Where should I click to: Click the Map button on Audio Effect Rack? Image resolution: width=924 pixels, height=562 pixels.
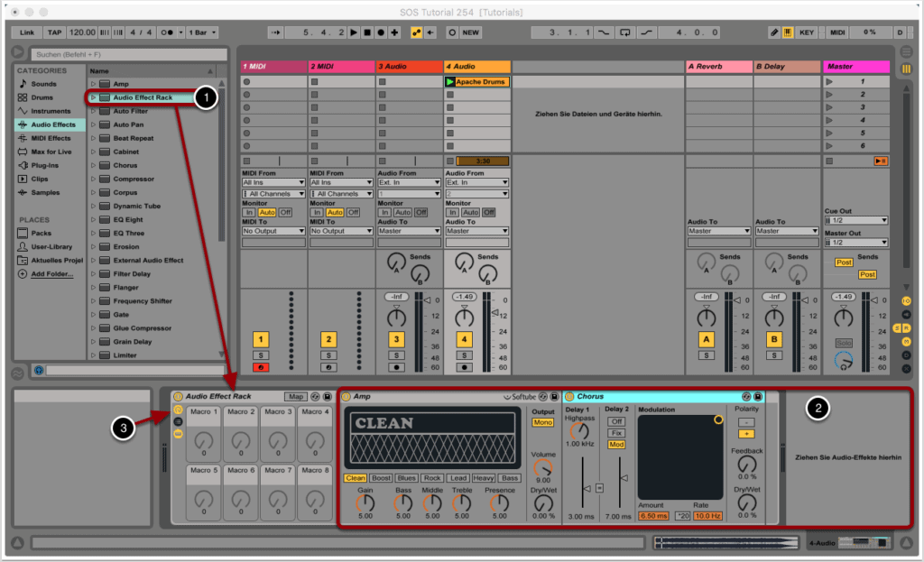(295, 397)
